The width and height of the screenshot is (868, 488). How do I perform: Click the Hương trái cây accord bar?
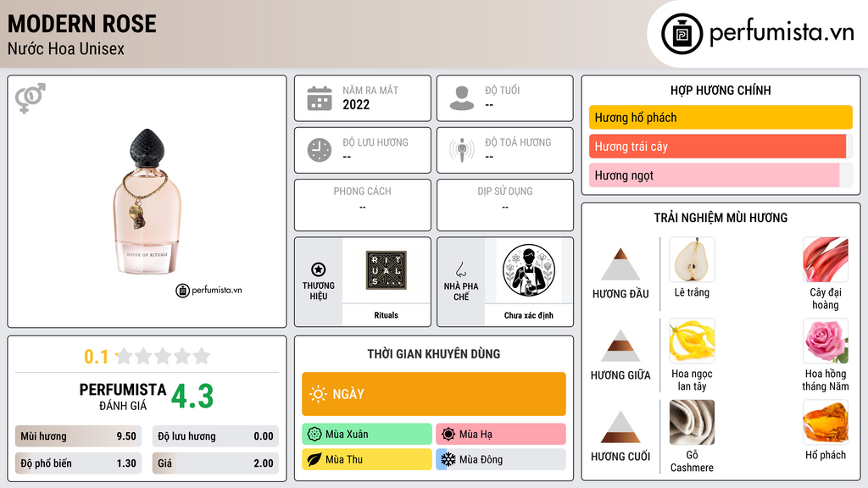pyautogui.click(x=721, y=147)
